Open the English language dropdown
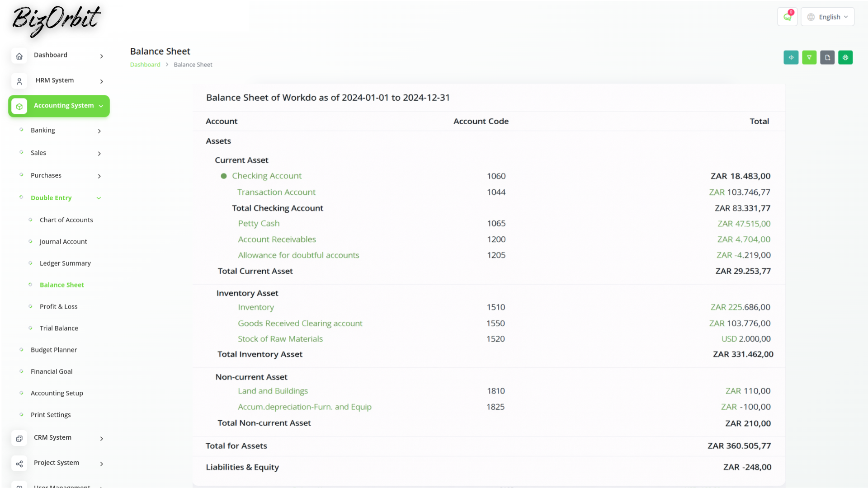The width and height of the screenshot is (868, 488). point(827,17)
